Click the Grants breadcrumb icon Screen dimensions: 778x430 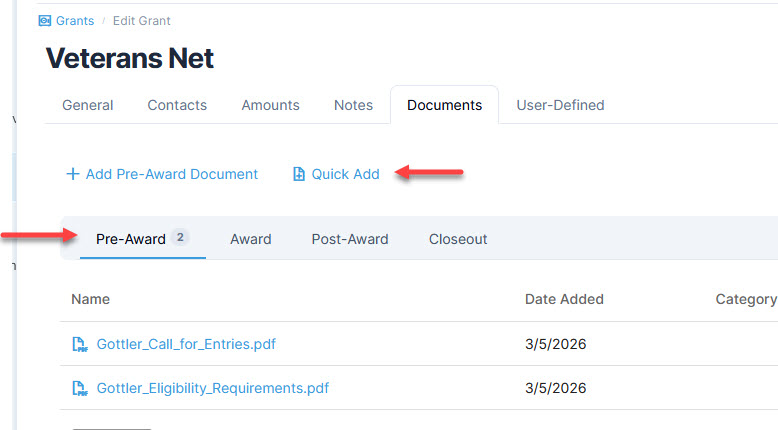(x=44, y=21)
